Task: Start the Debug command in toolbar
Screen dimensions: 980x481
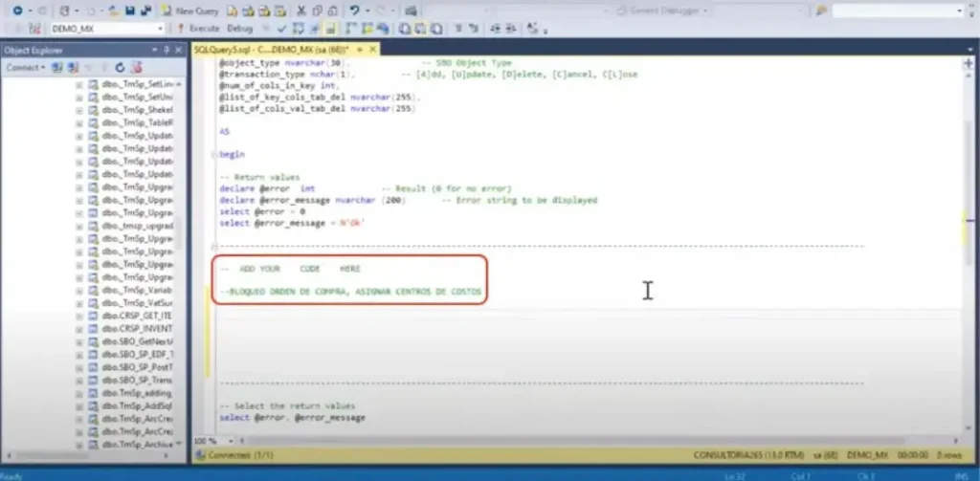Action: coord(239,28)
